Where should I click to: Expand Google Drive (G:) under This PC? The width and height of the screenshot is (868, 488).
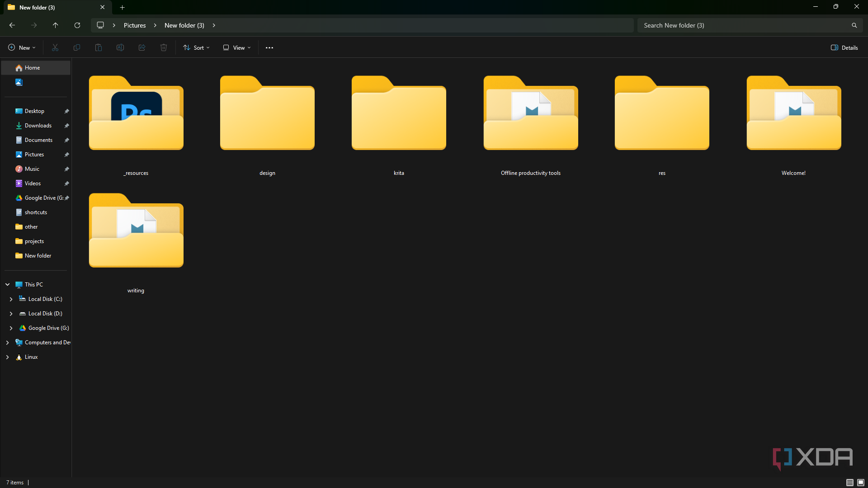11,328
